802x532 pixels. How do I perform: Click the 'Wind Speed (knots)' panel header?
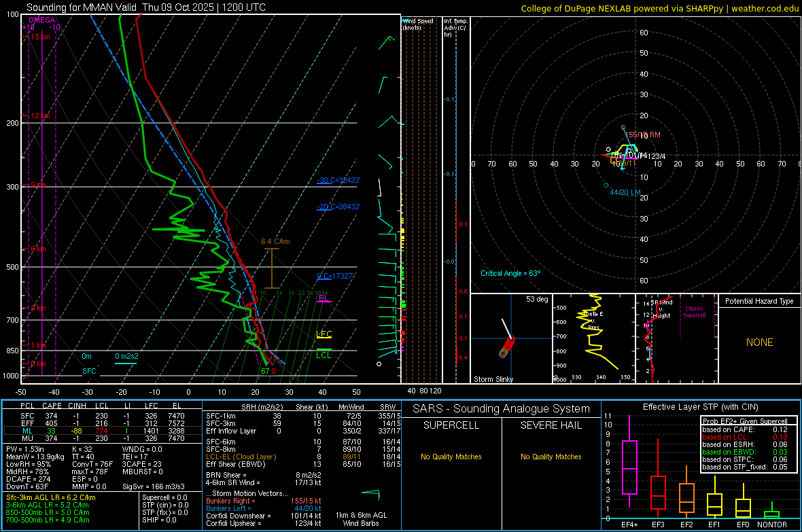(418, 24)
